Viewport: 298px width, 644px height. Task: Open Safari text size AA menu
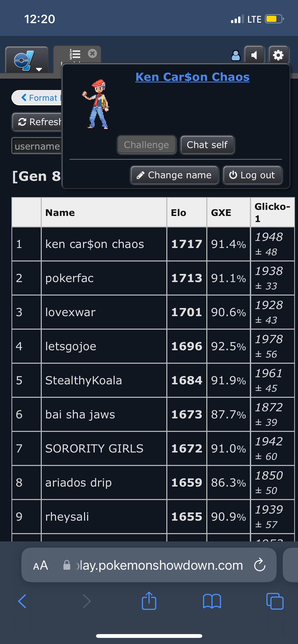point(40,565)
